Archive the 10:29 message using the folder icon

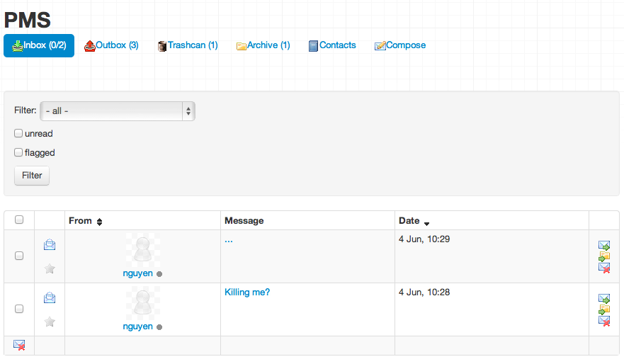coord(604,256)
